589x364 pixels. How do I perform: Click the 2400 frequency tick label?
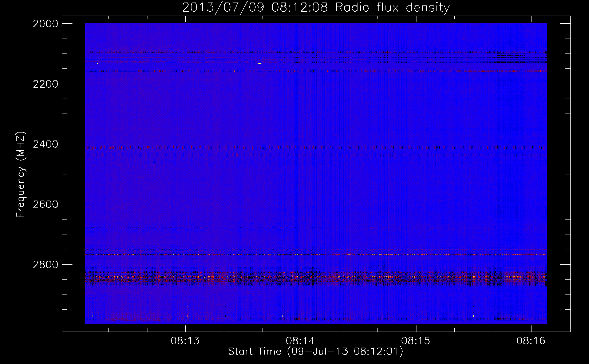[46, 144]
